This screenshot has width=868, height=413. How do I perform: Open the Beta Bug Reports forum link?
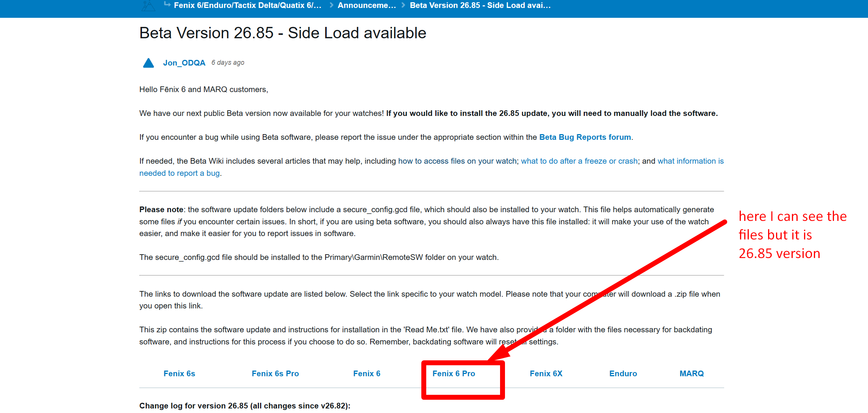click(585, 137)
